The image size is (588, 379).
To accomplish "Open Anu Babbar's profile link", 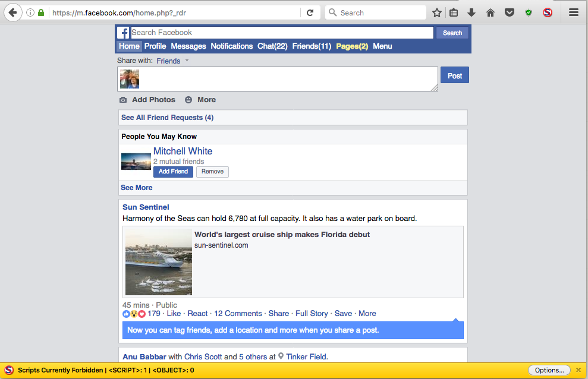I will pyautogui.click(x=144, y=357).
